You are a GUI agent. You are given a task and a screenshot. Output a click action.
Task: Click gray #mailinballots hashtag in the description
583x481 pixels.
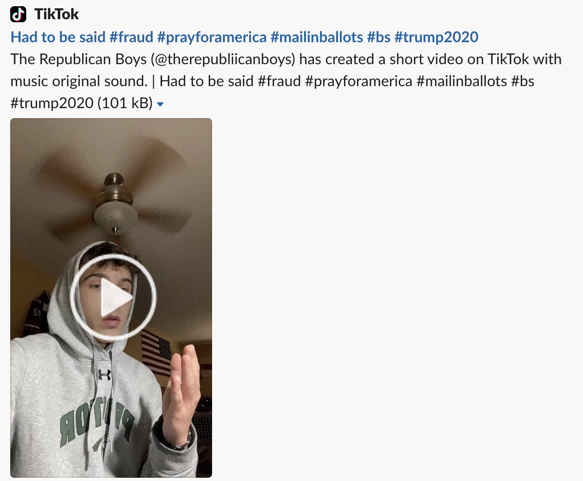[x=461, y=81]
